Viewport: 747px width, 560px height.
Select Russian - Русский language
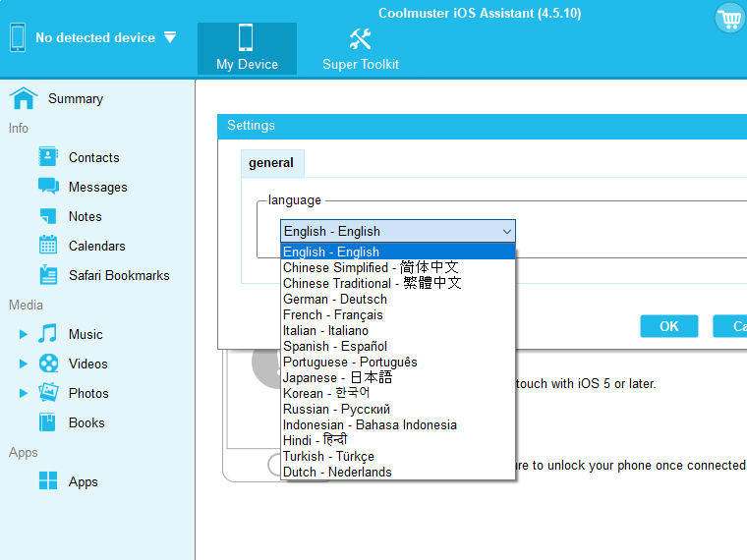398,409
